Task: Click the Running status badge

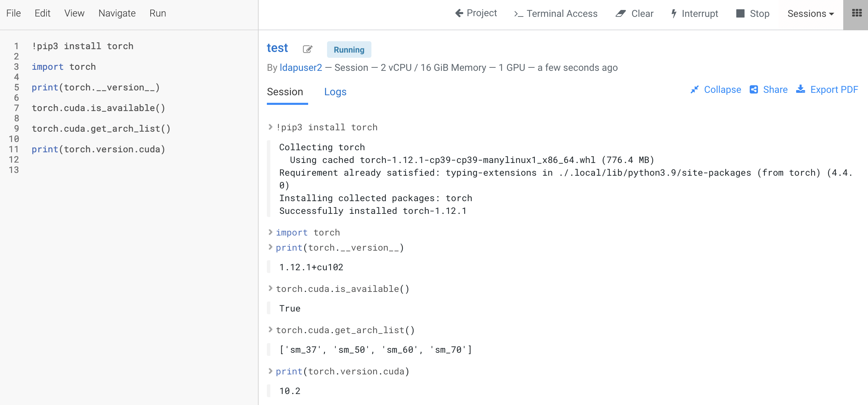Action: [x=349, y=49]
